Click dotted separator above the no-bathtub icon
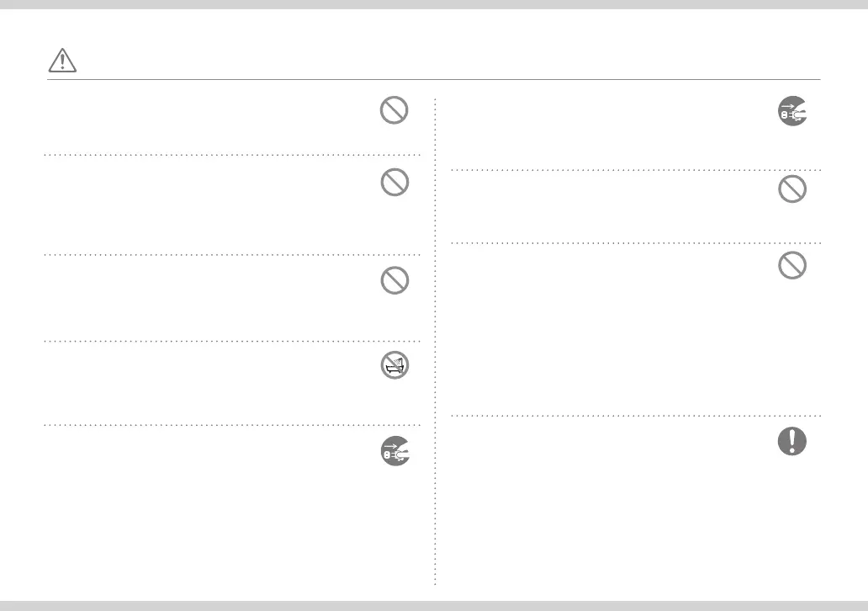 coord(231,341)
